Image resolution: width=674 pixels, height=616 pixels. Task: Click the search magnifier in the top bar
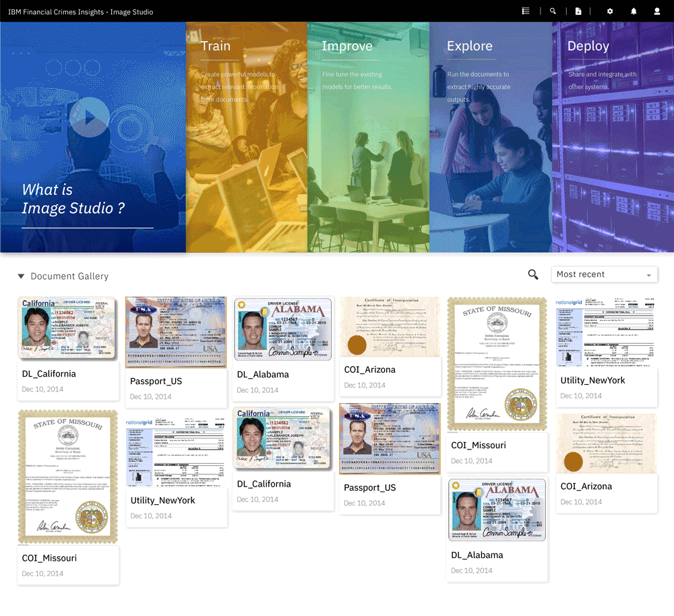click(553, 11)
